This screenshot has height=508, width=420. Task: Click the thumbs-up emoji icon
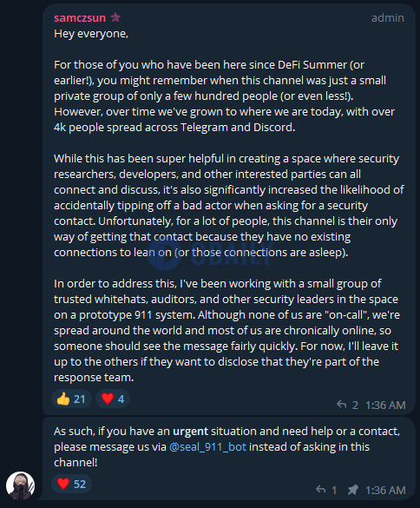coord(63,399)
